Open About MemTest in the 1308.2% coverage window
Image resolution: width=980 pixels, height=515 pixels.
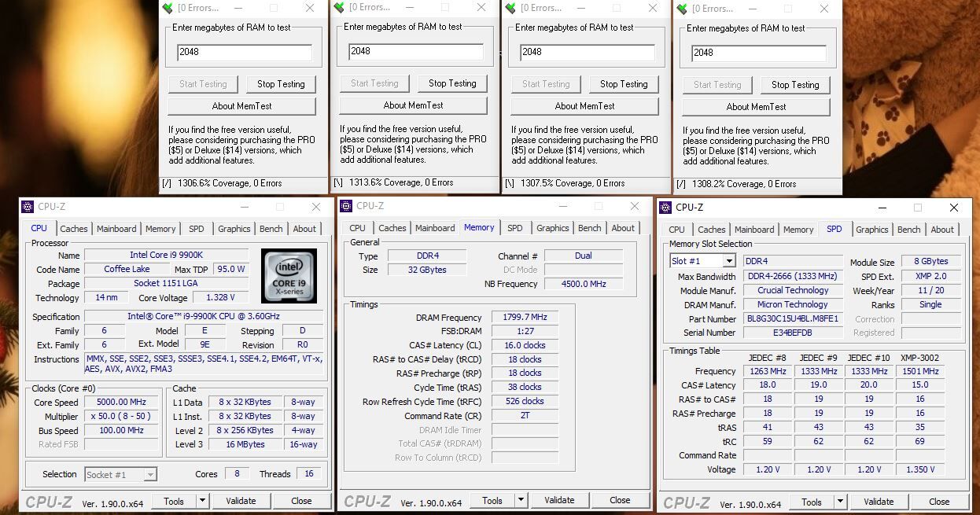pyautogui.click(x=756, y=107)
